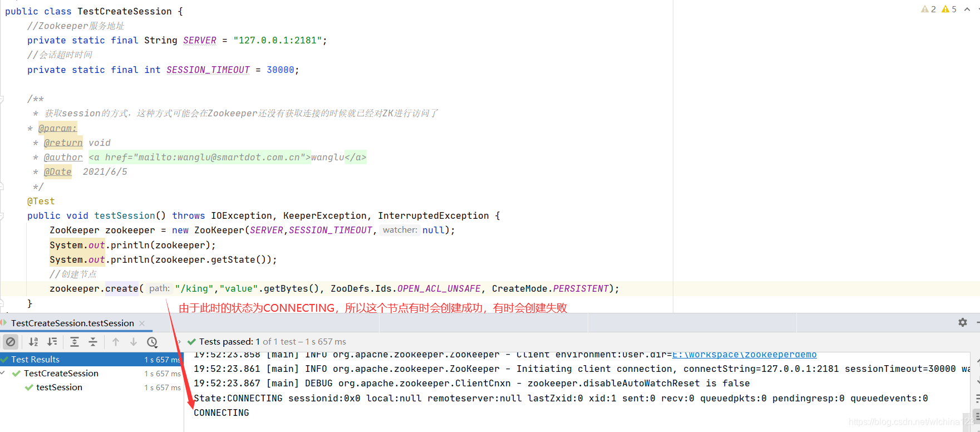Screen dimensions: 980x432
Task: Click the "/king" path string
Action: [194, 288]
